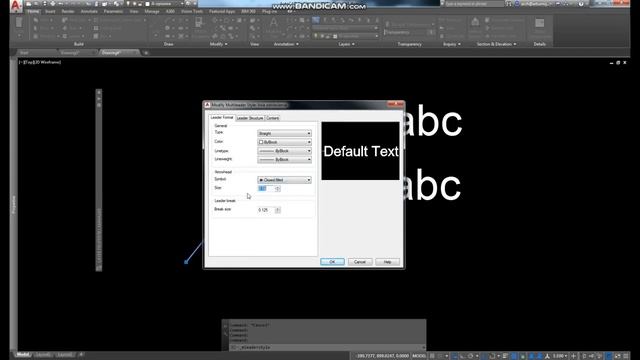Click Cancel in the multileader style dialog
640x360 pixels.
[x=360, y=262]
